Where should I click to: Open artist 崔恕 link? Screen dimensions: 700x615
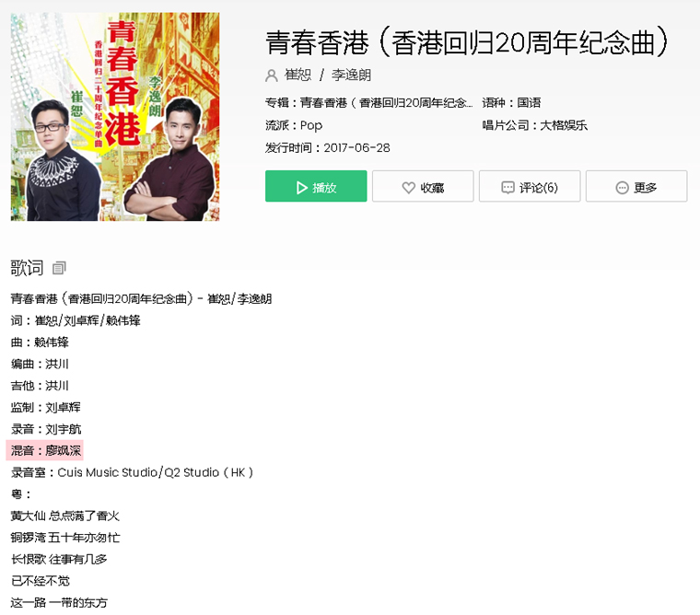[x=297, y=75]
